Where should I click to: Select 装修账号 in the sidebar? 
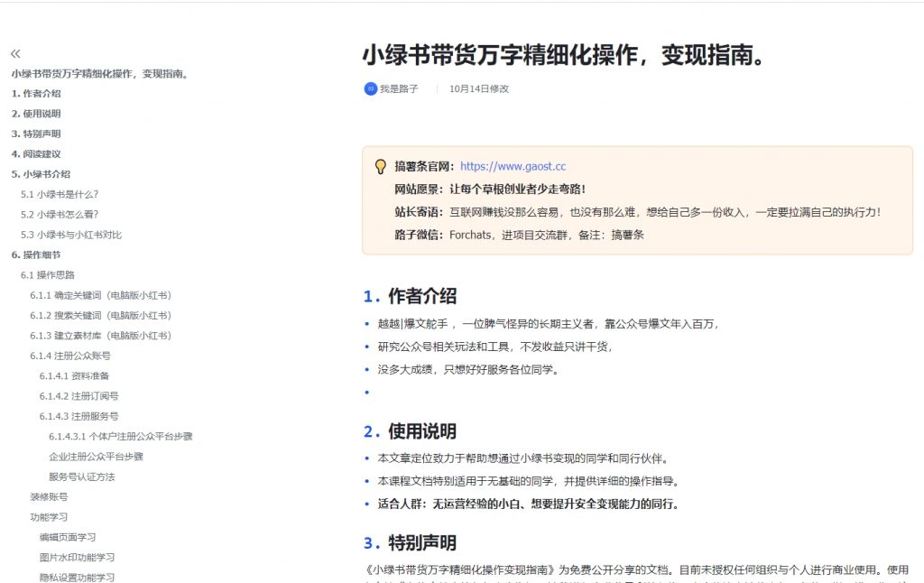click(51, 496)
